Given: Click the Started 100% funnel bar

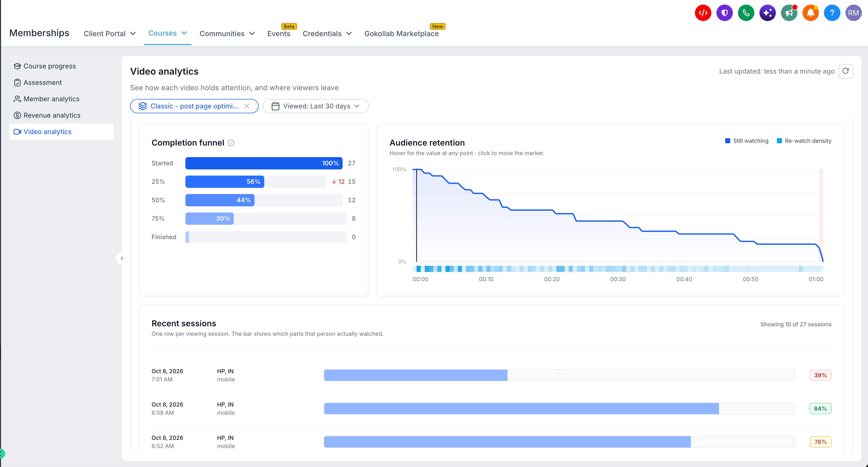Looking at the screenshot, I should click(264, 163).
